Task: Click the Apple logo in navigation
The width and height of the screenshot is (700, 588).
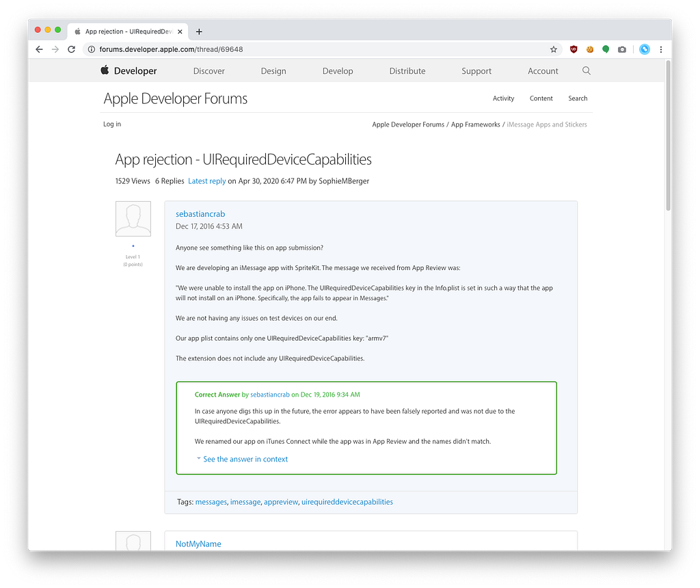Action: coord(105,70)
